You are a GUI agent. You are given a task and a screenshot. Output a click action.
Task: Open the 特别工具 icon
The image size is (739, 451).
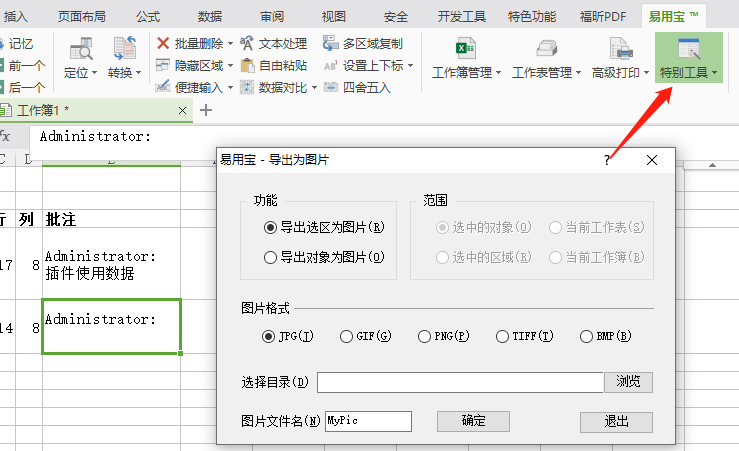[x=689, y=49]
